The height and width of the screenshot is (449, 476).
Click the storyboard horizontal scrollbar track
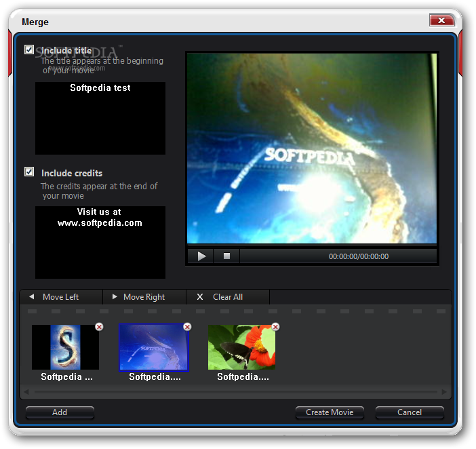[235, 392]
